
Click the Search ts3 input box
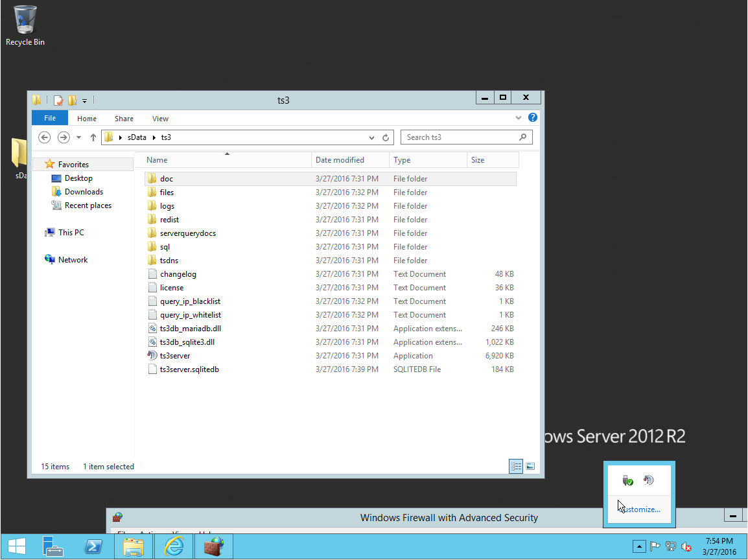[x=459, y=137]
